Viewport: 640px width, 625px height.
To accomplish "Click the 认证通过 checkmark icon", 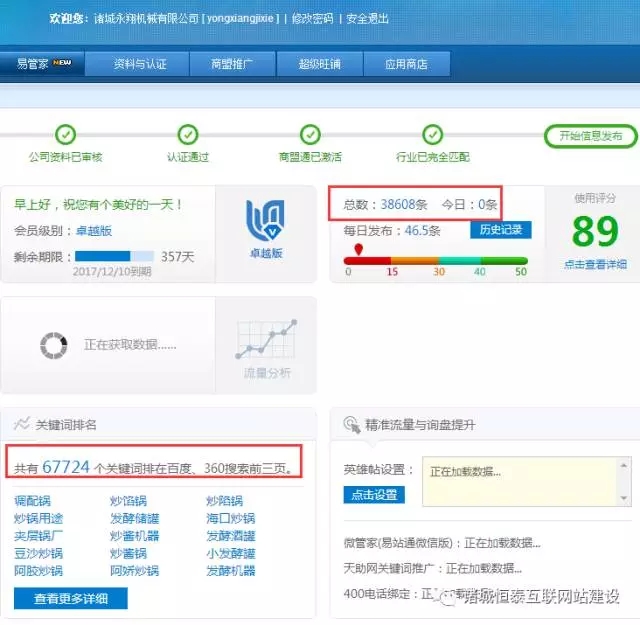I will [x=188, y=135].
